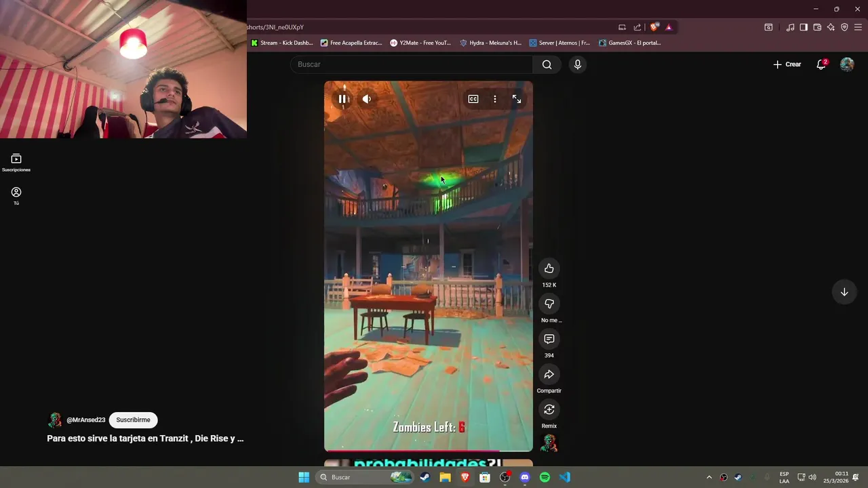Open Remix options for the Short
The width and height of the screenshot is (868, 488).
[x=549, y=409]
